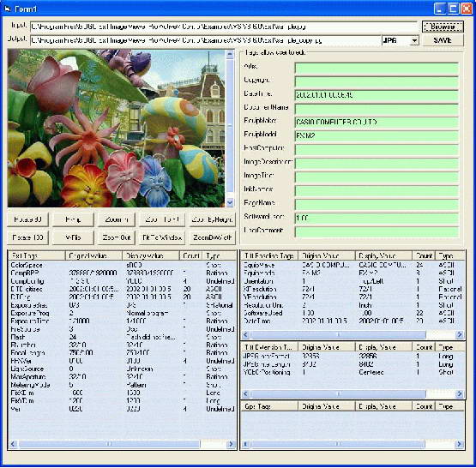Click the DateTime tag field
476x468 pixels.
pos(377,95)
